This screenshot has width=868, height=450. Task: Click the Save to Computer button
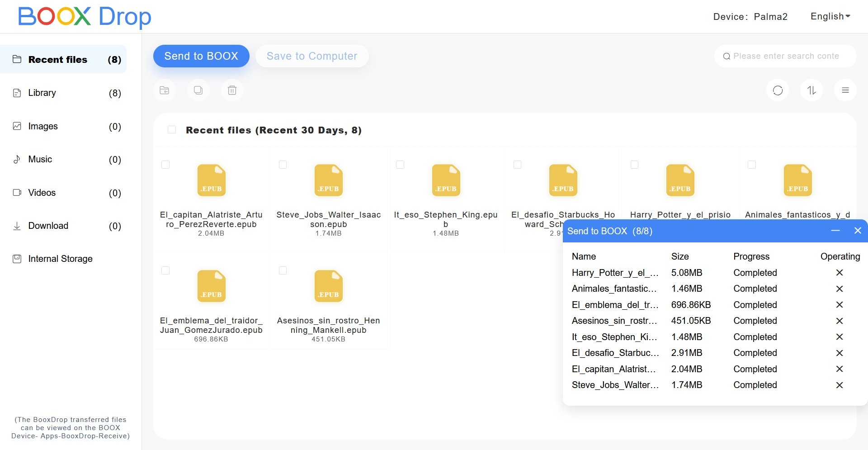[312, 56]
